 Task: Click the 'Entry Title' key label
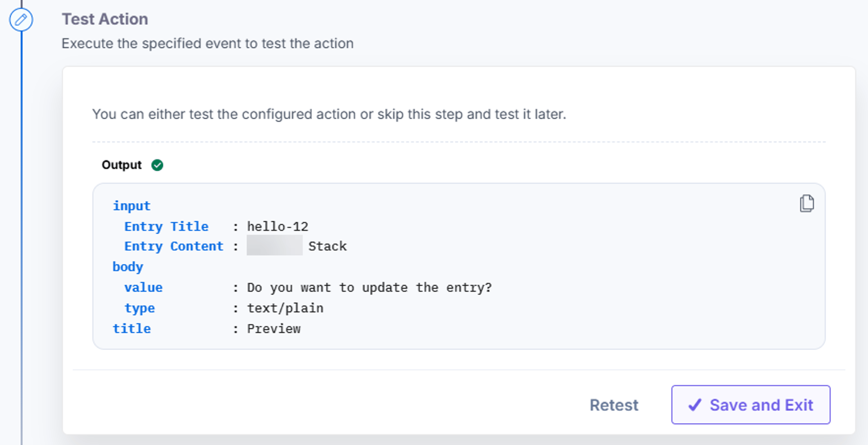pos(166,226)
